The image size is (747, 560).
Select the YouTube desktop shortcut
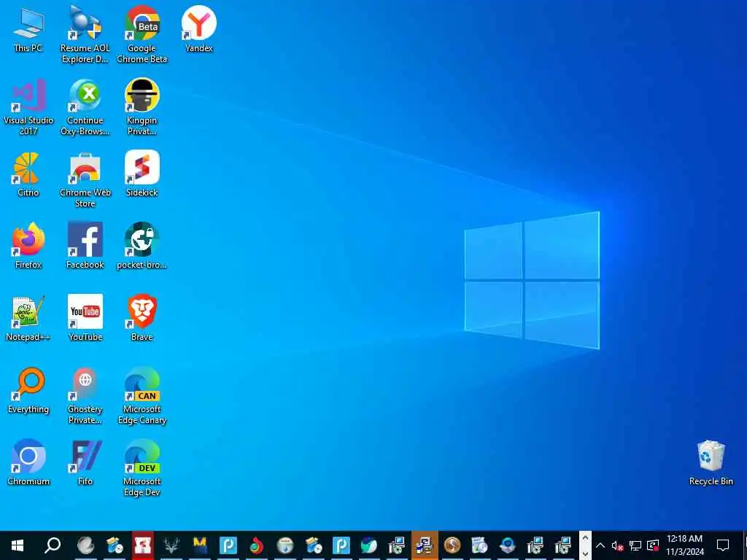point(85,319)
